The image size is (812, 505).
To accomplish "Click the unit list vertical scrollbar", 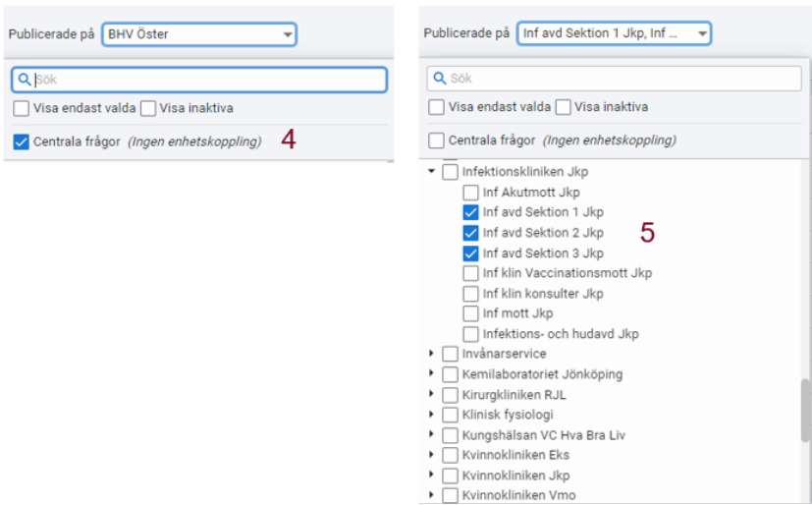I will [x=806, y=411].
